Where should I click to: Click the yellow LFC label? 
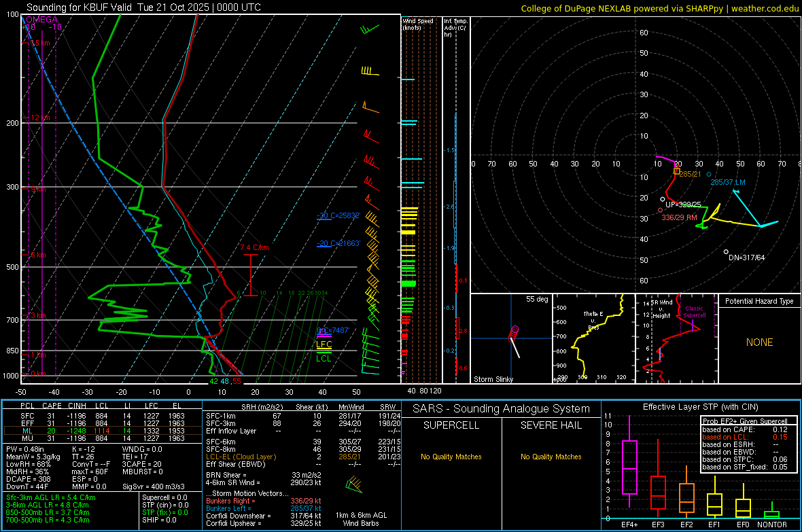pyautogui.click(x=324, y=344)
